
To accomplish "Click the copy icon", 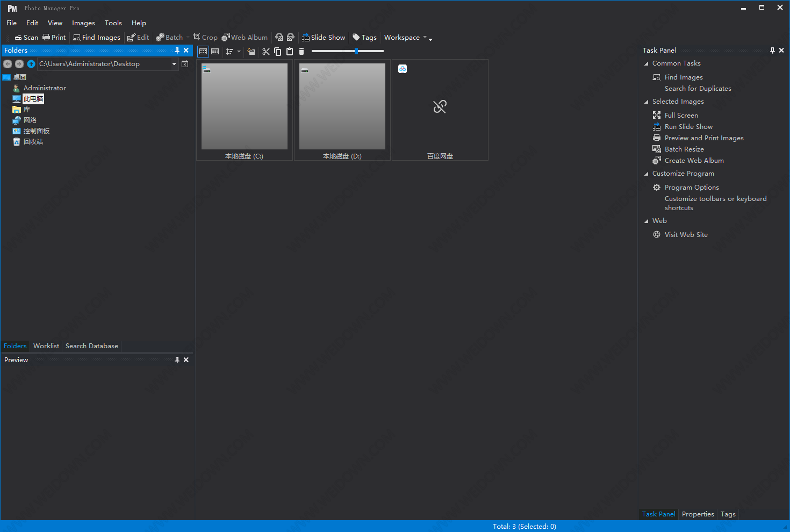I will click(x=278, y=52).
